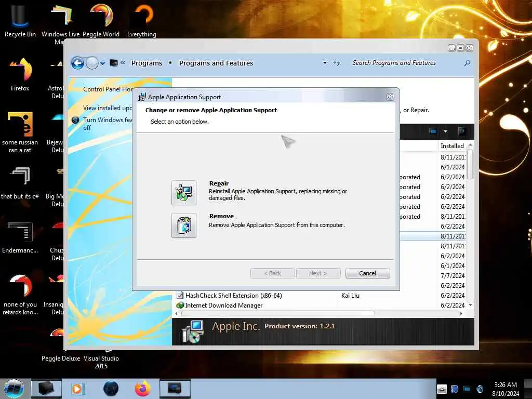Close the Apple Application Support dialog
Viewport: 532px width, 399px height.
click(x=391, y=97)
